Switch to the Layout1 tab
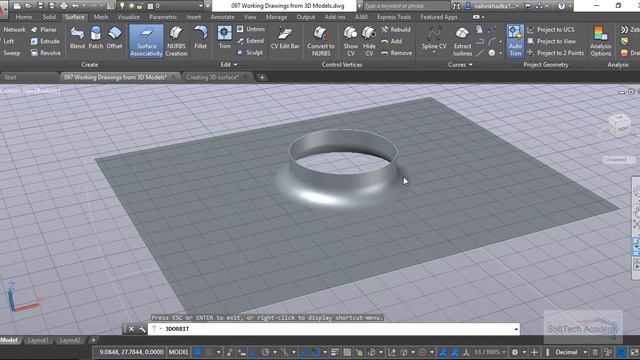Viewport: 640px width, 360px height. (x=38, y=340)
